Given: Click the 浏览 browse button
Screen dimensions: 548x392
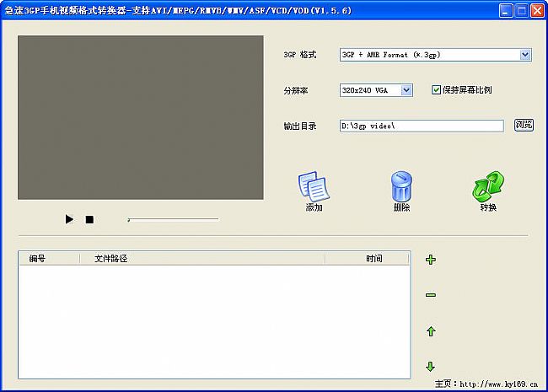Looking at the screenshot, I should [524, 125].
